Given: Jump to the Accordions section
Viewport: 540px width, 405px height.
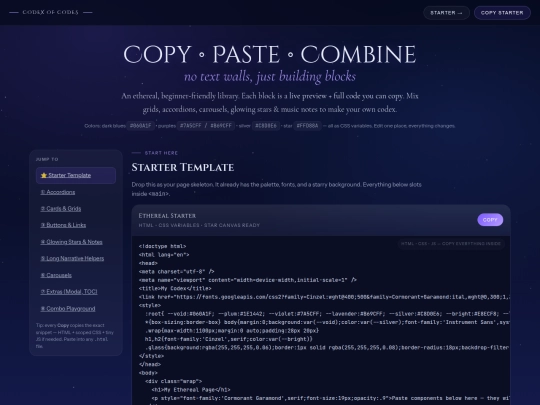Looking at the screenshot, I should [x=58, y=192].
